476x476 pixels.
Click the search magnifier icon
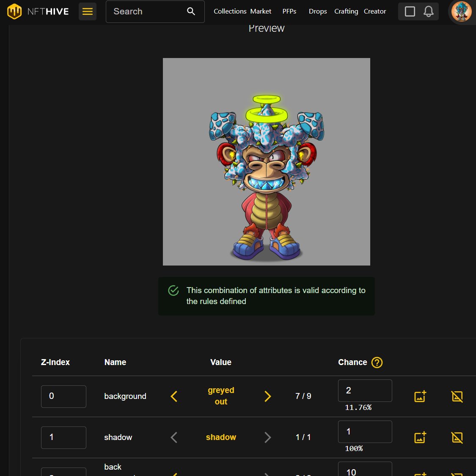[x=191, y=11]
